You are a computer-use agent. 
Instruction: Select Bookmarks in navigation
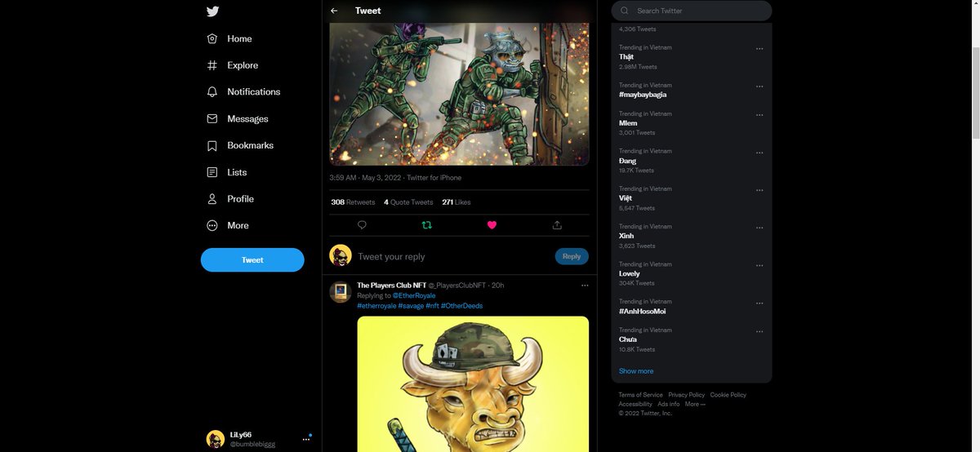(251, 145)
